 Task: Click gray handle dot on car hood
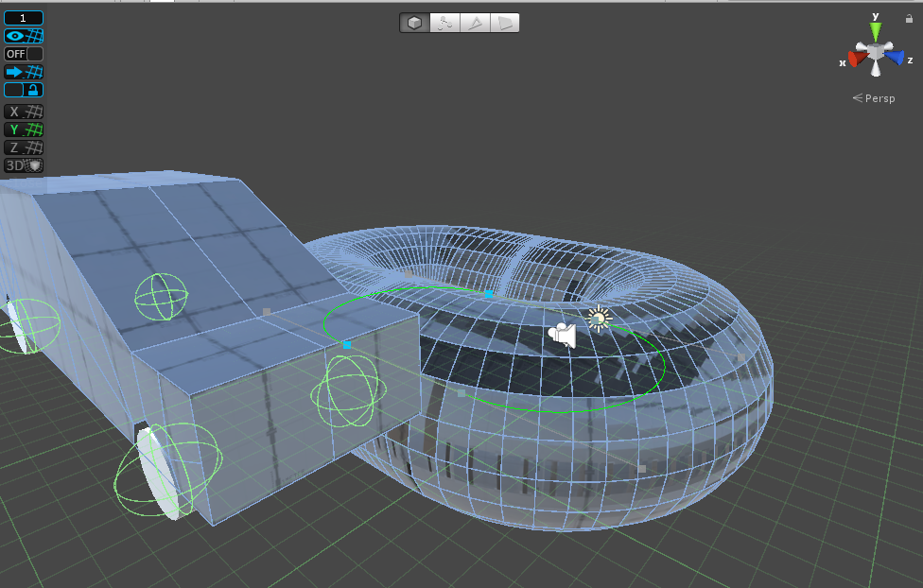pyautogui.click(x=267, y=312)
